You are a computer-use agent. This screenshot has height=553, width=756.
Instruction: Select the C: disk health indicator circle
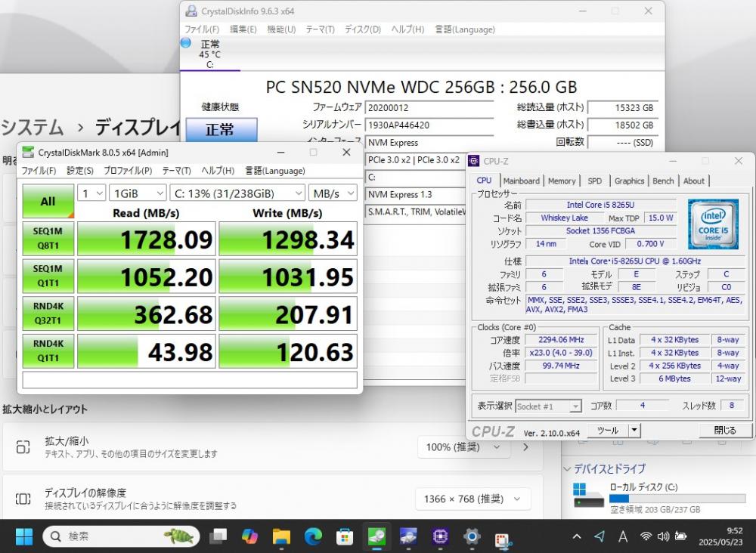186,43
